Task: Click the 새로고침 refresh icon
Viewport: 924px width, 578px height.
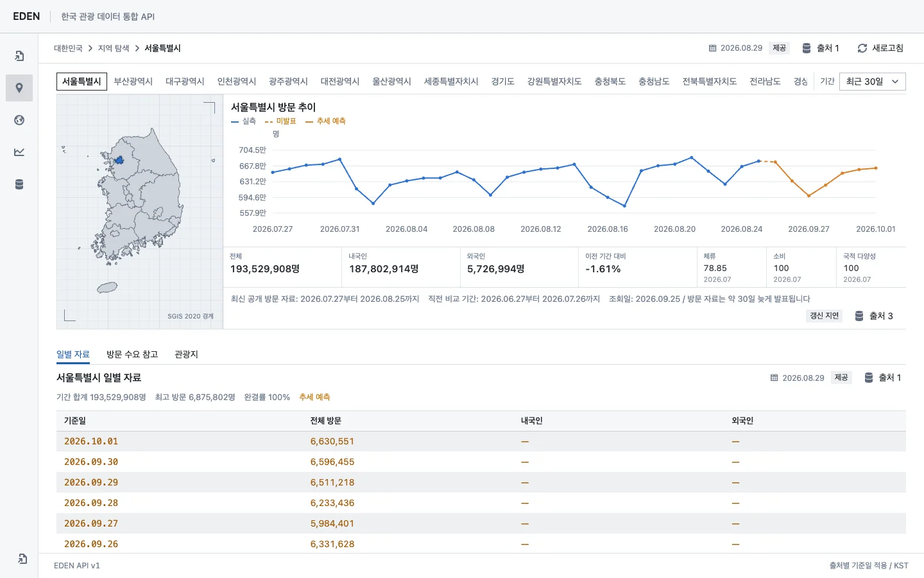Action: [x=862, y=48]
